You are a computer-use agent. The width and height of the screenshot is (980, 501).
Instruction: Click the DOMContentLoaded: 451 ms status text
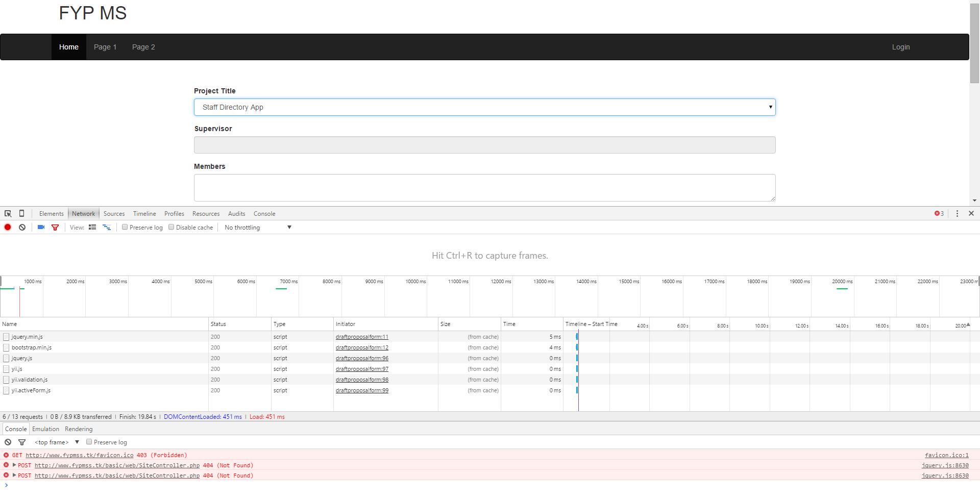pos(203,417)
